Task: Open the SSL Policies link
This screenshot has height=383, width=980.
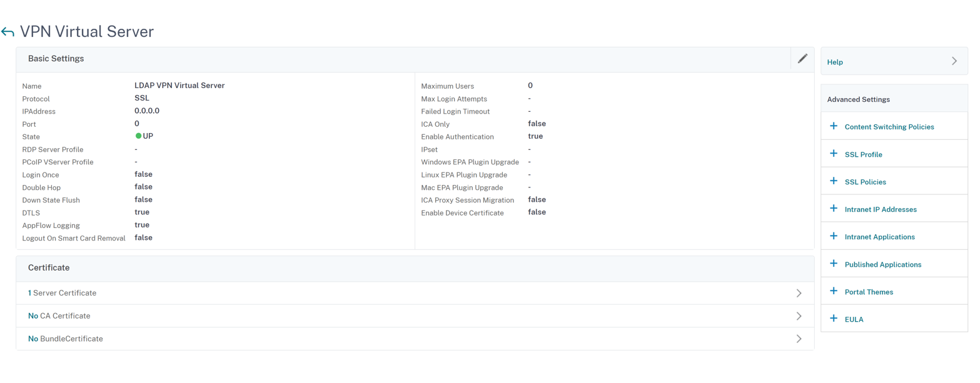Action: [x=865, y=182]
